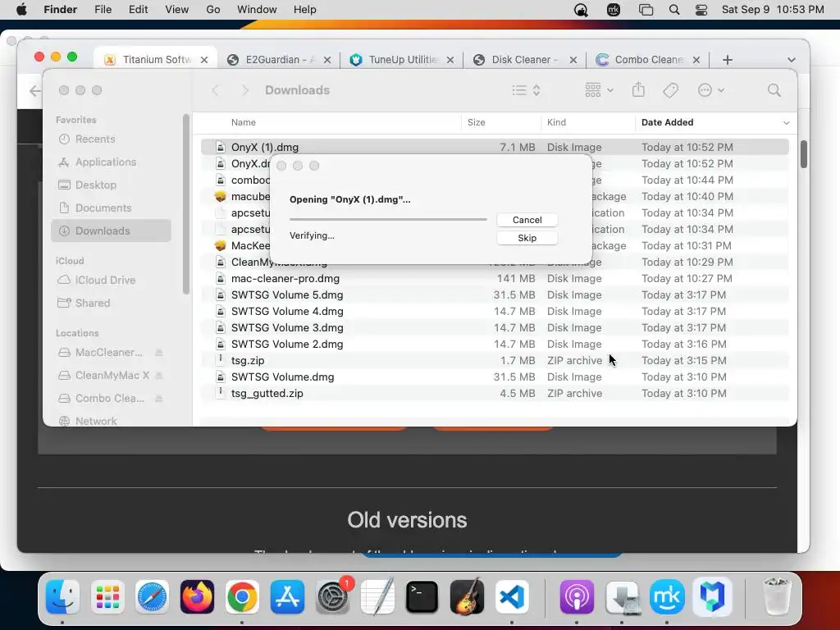This screenshot has width=840, height=630.
Task: Open the Go menu
Action: (x=213, y=10)
